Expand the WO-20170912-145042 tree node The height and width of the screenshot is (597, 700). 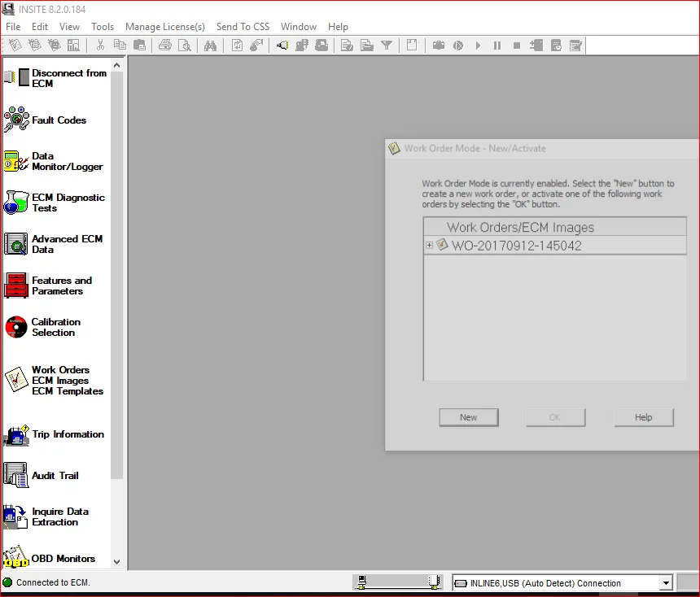click(x=429, y=245)
